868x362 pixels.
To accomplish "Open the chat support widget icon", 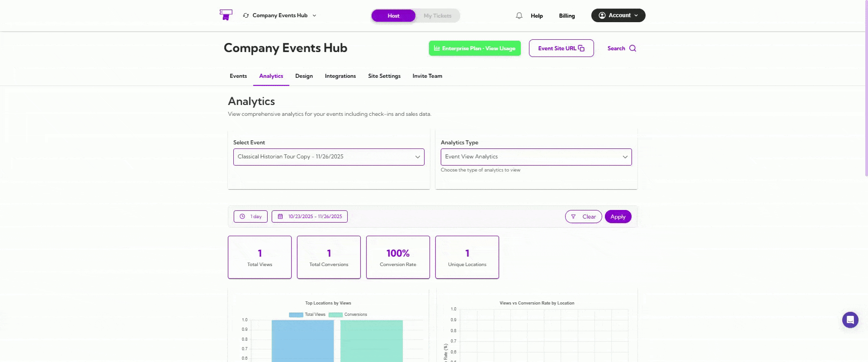I will click(850, 320).
